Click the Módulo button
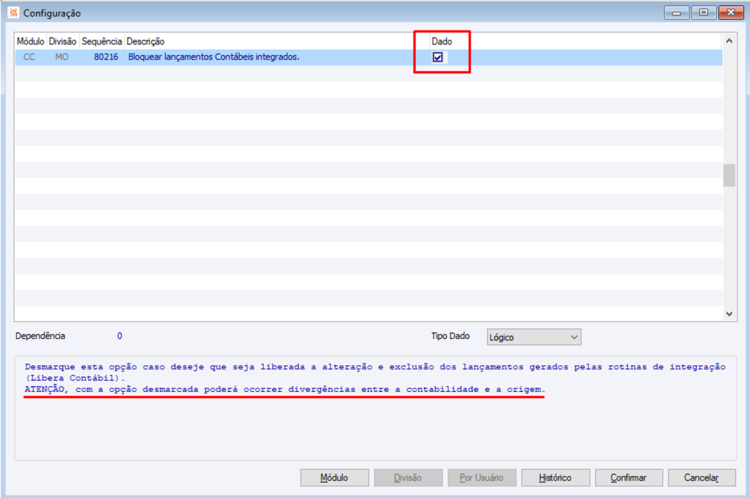 (x=334, y=477)
